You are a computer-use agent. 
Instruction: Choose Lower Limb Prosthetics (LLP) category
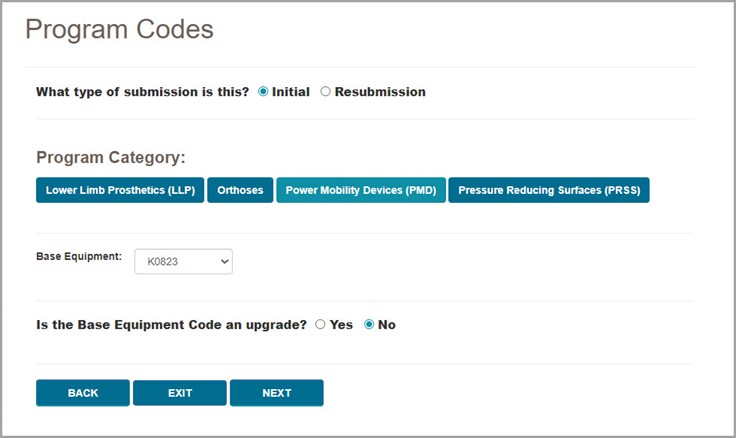tap(120, 190)
